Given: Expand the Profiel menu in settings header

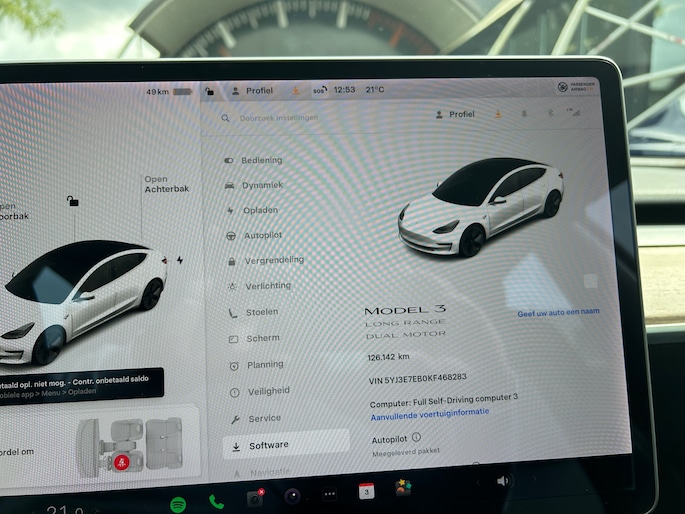Looking at the screenshot, I should (456, 114).
